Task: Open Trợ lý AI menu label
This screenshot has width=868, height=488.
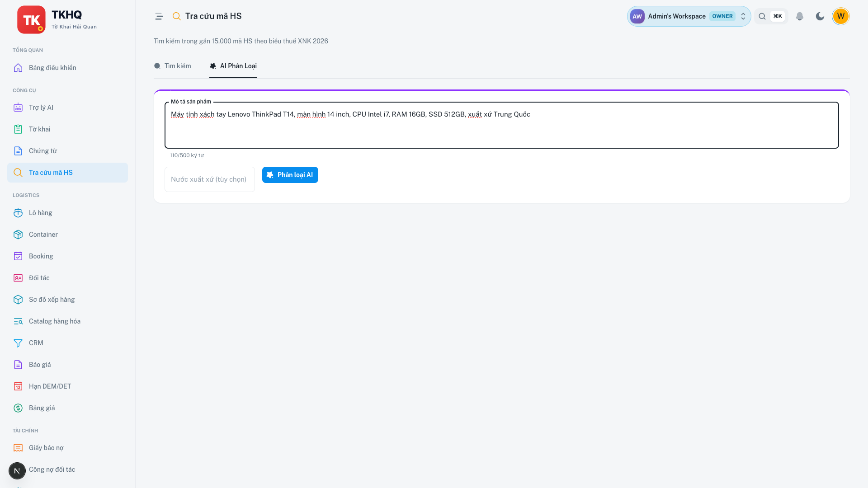Action: click(41, 108)
